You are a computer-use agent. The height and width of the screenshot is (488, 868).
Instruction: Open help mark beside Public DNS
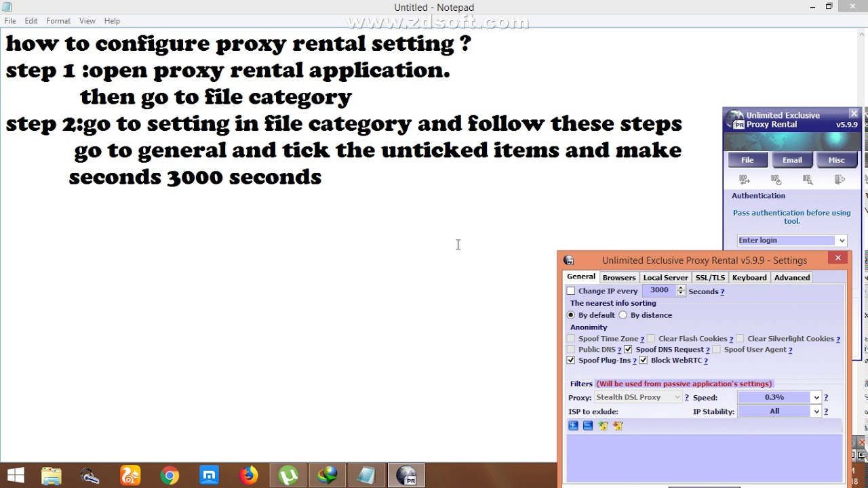pyautogui.click(x=619, y=350)
